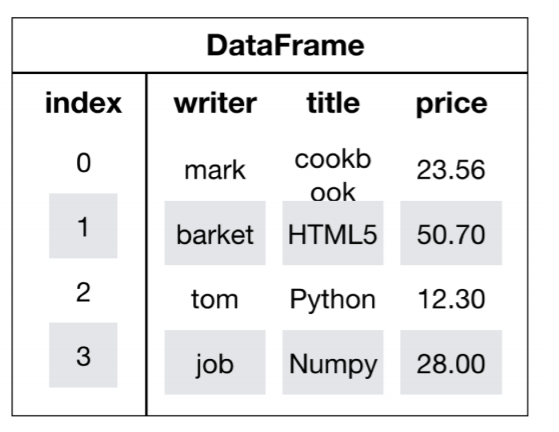
Task: Select the Numpy title cell
Action: 333,362
